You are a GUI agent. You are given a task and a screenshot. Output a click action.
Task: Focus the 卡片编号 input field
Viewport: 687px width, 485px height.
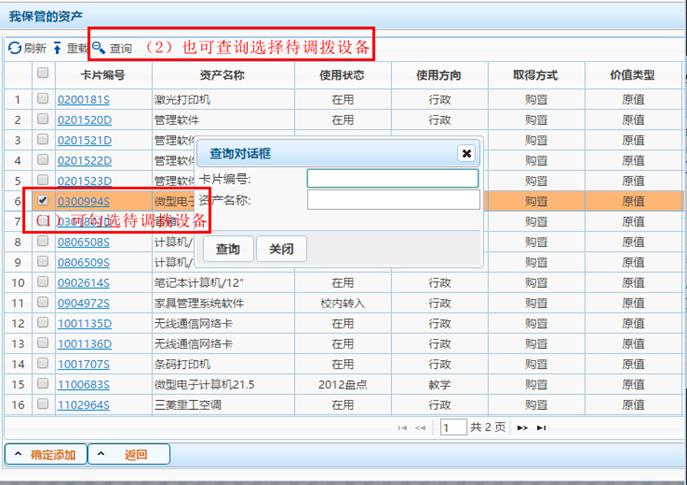392,179
